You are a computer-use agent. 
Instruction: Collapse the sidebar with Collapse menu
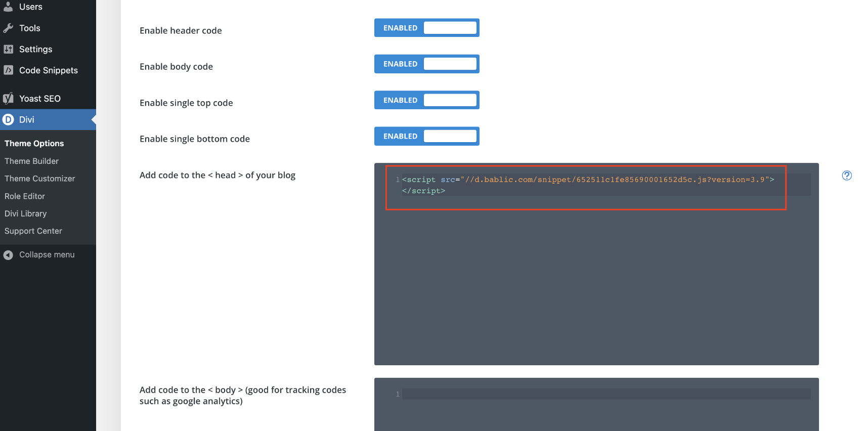48,255
